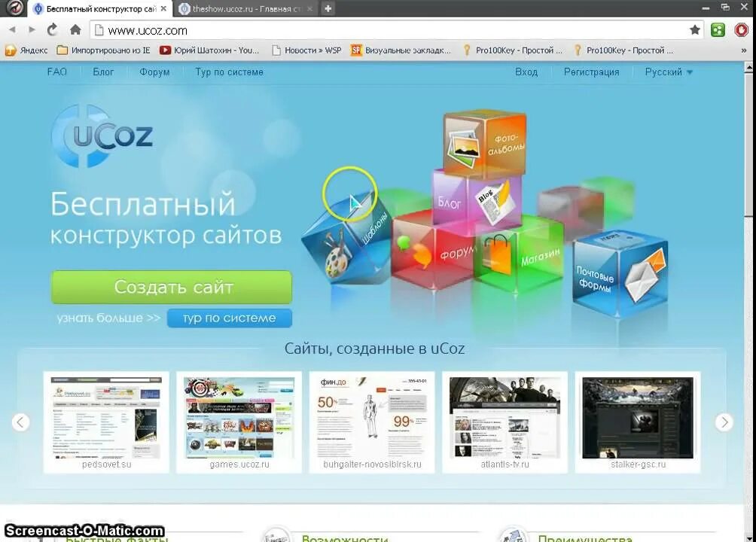Screen dimensions: 756x542
Task: Open the FAQ menu item
Action: [57, 72]
